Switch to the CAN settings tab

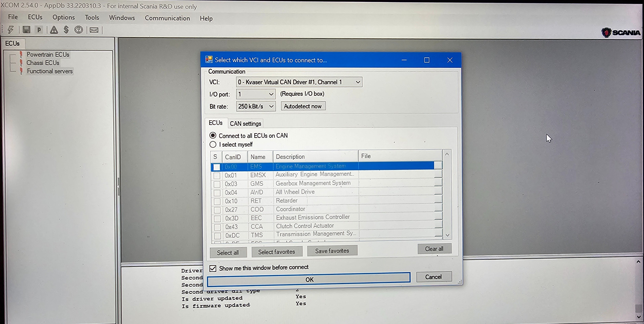[x=246, y=123]
